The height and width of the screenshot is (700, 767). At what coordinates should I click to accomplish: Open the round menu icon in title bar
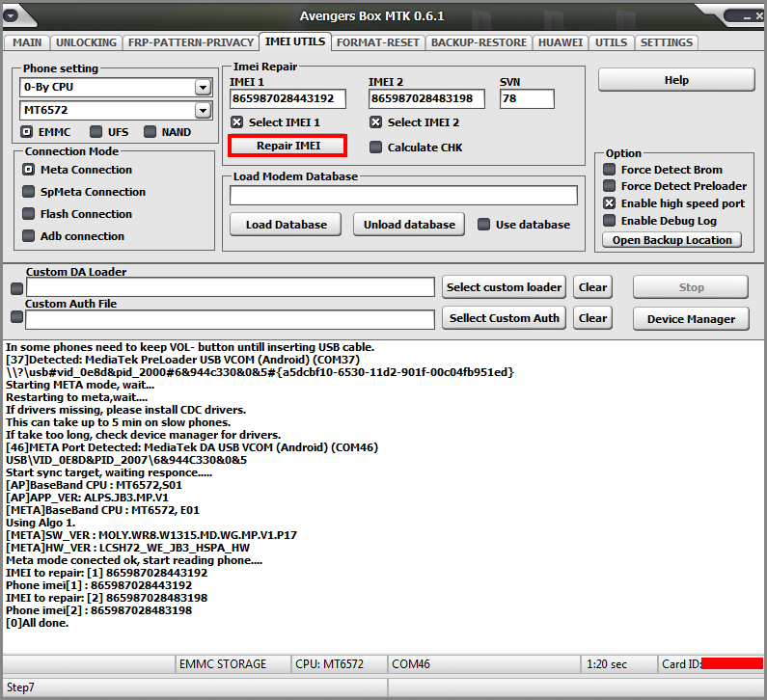[11, 15]
